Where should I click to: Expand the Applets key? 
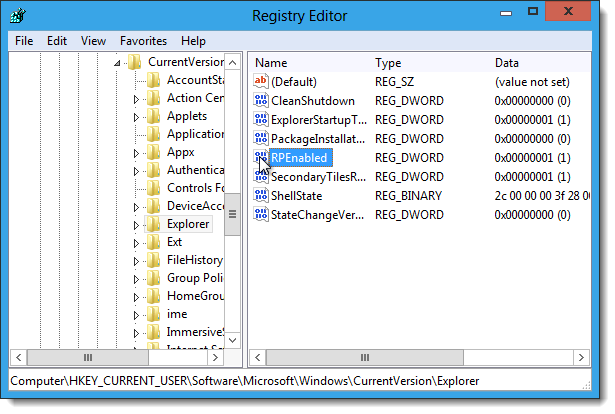(136, 117)
